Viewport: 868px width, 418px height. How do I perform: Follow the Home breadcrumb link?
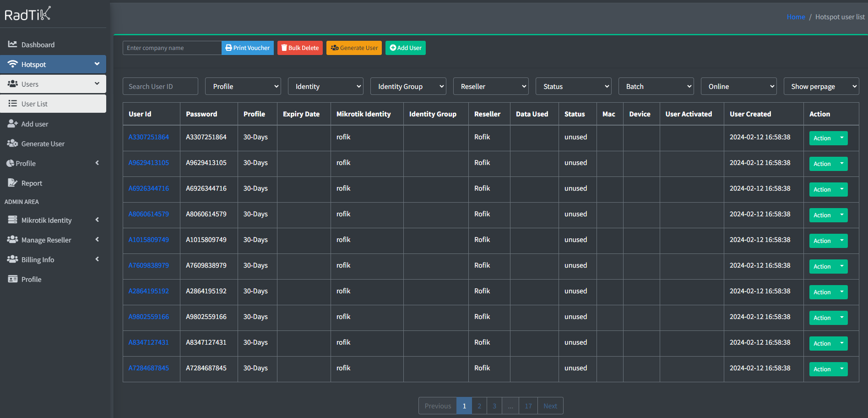pyautogui.click(x=796, y=16)
